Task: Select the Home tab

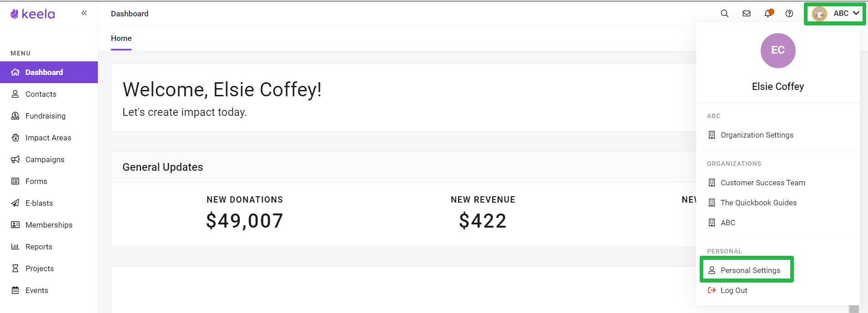Action: [121, 39]
